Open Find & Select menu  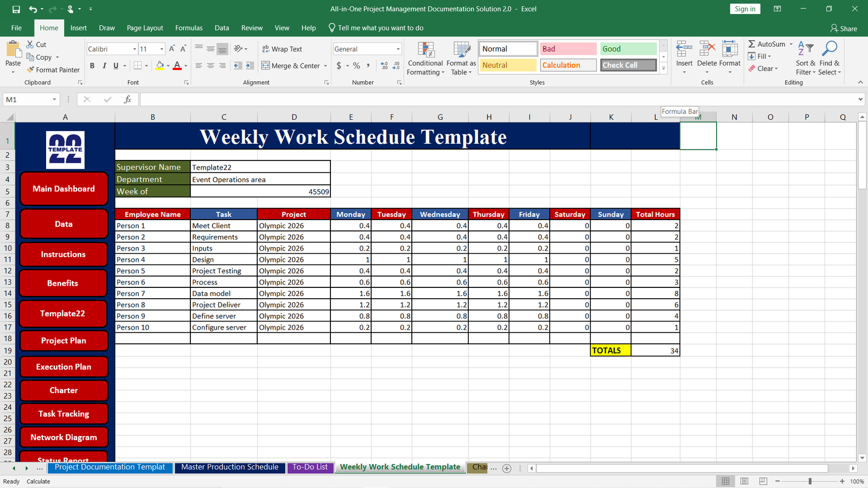point(830,59)
